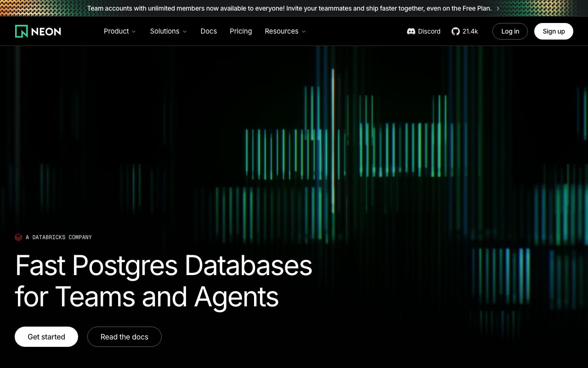The width and height of the screenshot is (588, 368).
Task: Expand the Solutions dropdown chevron
Action: [x=185, y=32]
